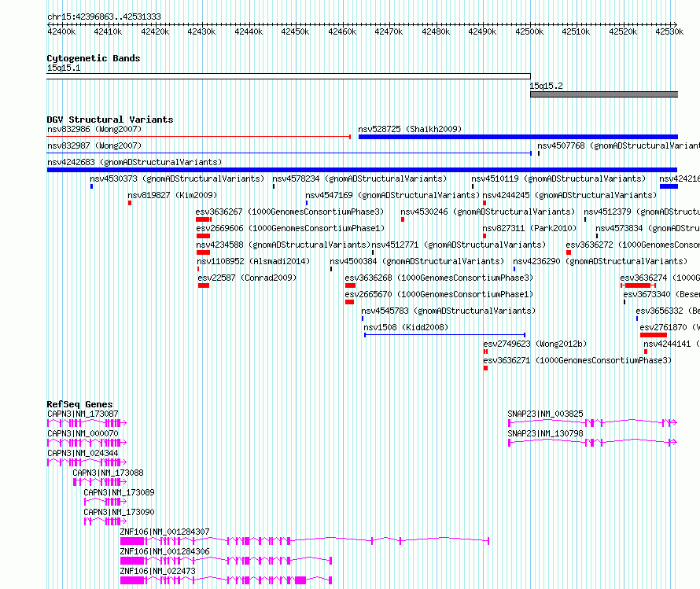Image resolution: width=700 pixels, height=589 pixels.
Task: Click the DGV Structural Variants track title
Action: (110, 120)
